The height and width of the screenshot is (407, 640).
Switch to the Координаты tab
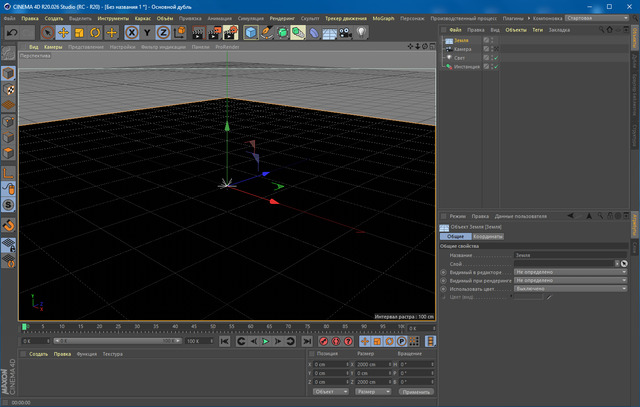point(489,236)
